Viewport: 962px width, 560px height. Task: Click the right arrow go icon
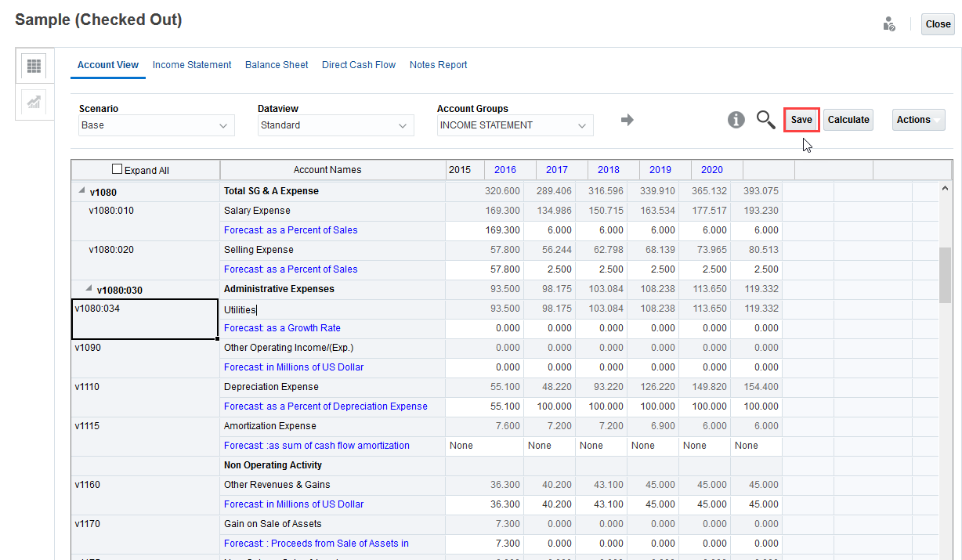point(627,120)
